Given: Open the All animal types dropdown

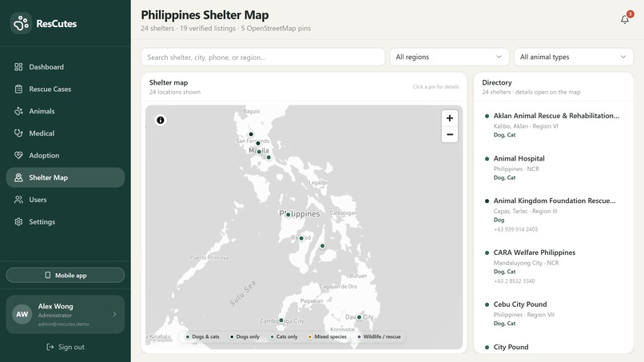Looking at the screenshot, I should click(x=574, y=57).
